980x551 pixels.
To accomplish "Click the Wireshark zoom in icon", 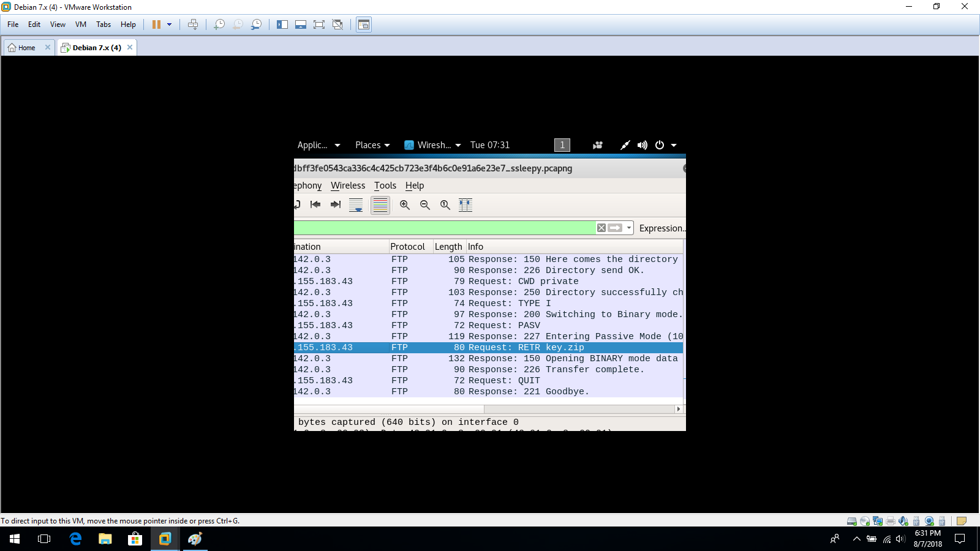I will [405, 205].
